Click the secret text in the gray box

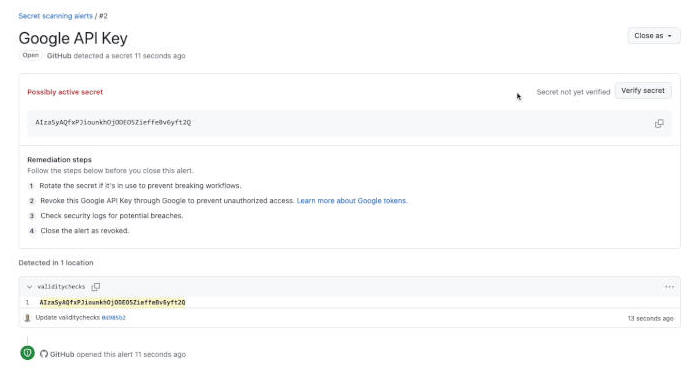113,122
